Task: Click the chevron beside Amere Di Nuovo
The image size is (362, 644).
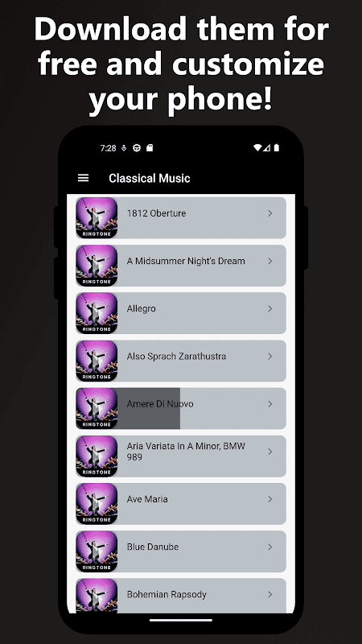Action: [270, 404]
